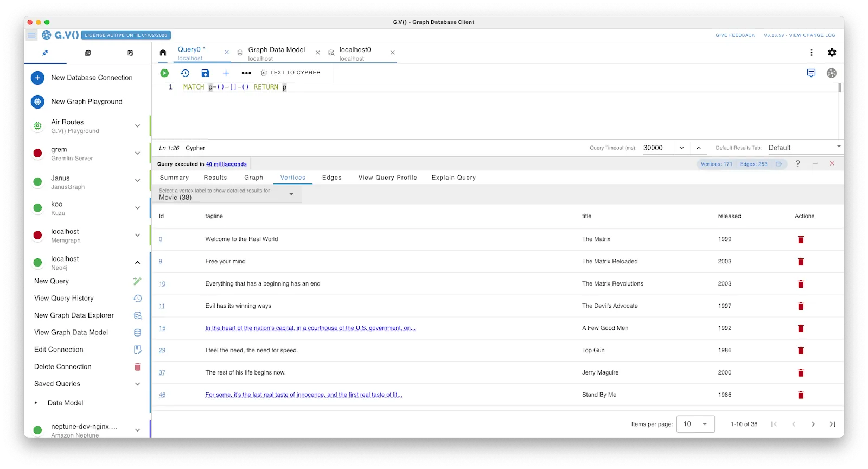Viewport: 868px width, 469px height.
Task: Run the query with the green play button
Action: (164, 73)
